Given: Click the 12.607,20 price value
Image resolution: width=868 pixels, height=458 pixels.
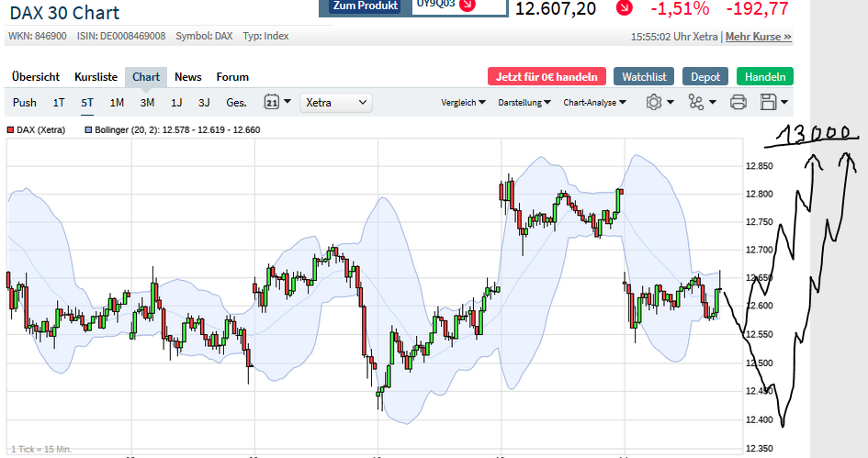Looking at the screenshot, I should 555,9.
